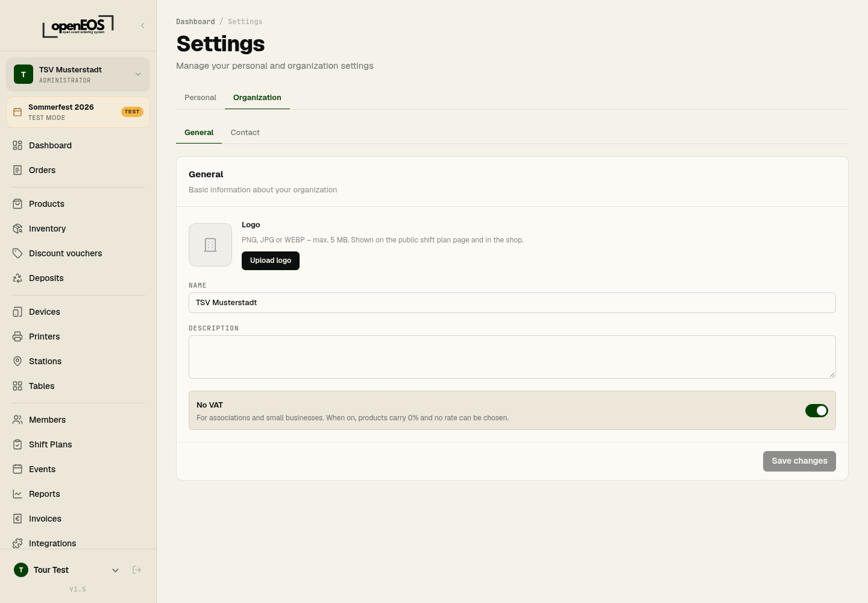
Task: Click the Shift Plans clipboard icon
Action: (17, 444)
